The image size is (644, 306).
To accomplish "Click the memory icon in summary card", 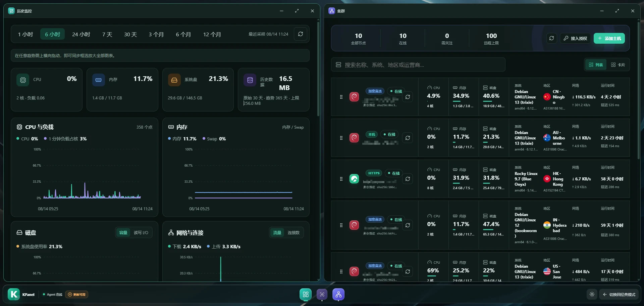I will (98, 80).
